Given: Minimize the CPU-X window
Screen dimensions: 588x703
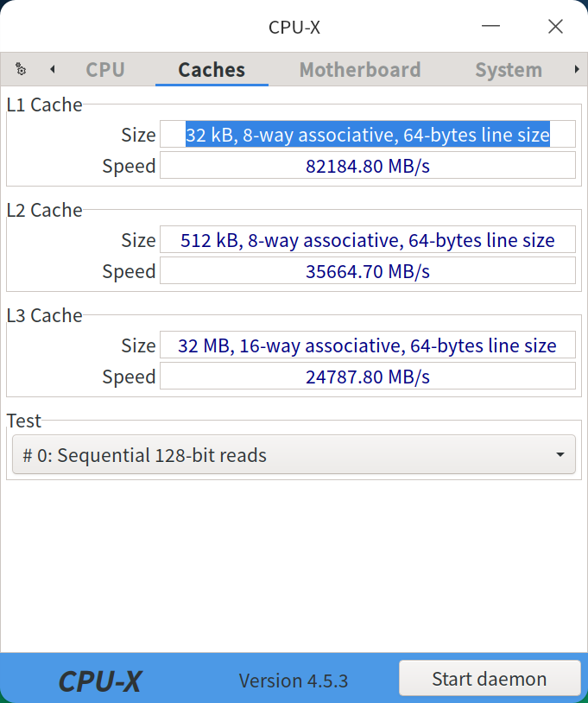Looking at the screenshot, I should pyautogui.click(x=491, y=27).
